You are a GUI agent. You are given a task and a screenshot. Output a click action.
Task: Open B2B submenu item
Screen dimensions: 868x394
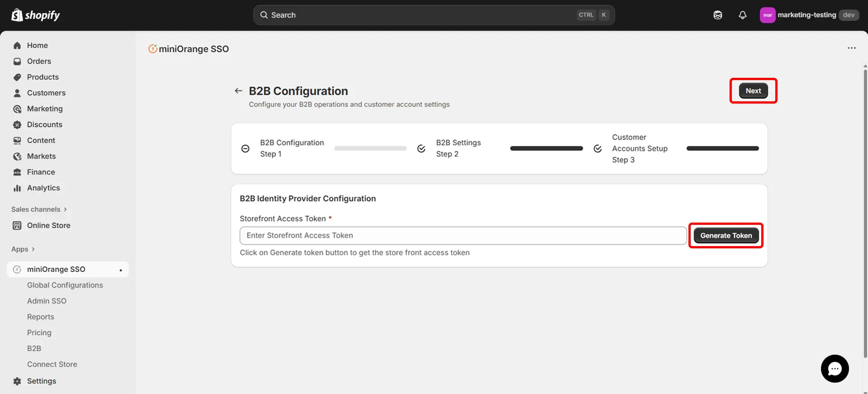(34, 348)
